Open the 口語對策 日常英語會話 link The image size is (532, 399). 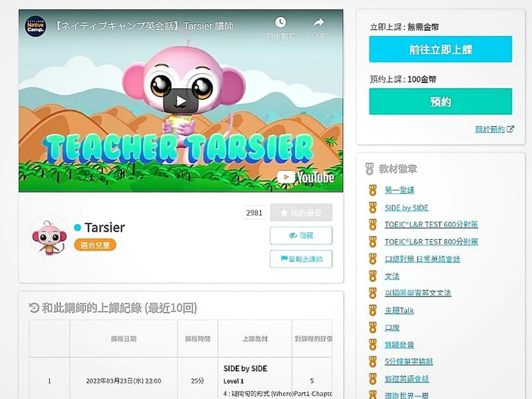(422, 259)
